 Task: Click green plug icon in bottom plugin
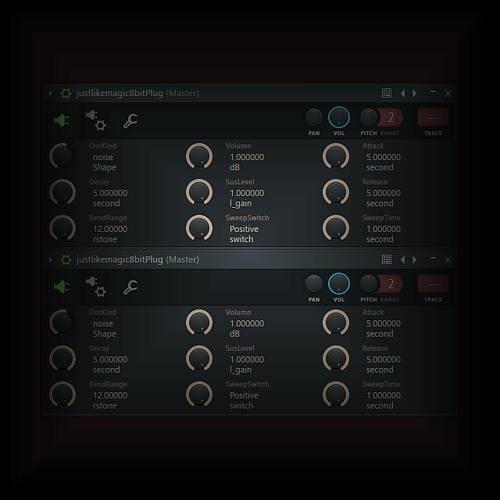pos(62,287)
